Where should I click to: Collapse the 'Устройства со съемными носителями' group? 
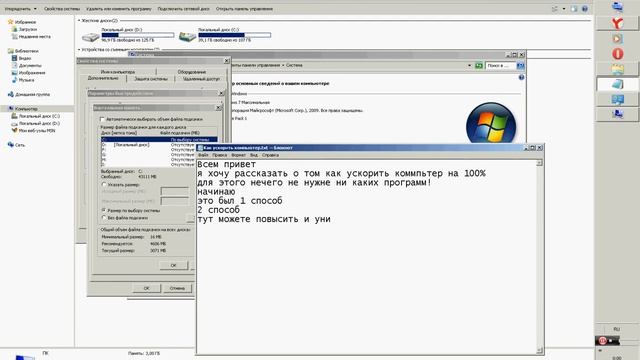pyautogui.click(x=79, y=49)
